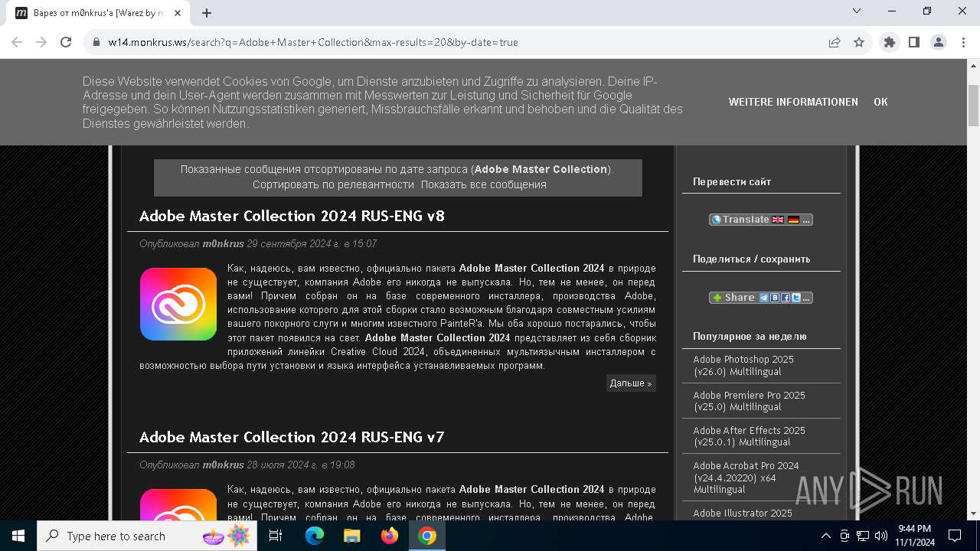This screenshot has width=980, height=551.
Task: Launch Microsoft Edge from taskbar
Action: 315,536
